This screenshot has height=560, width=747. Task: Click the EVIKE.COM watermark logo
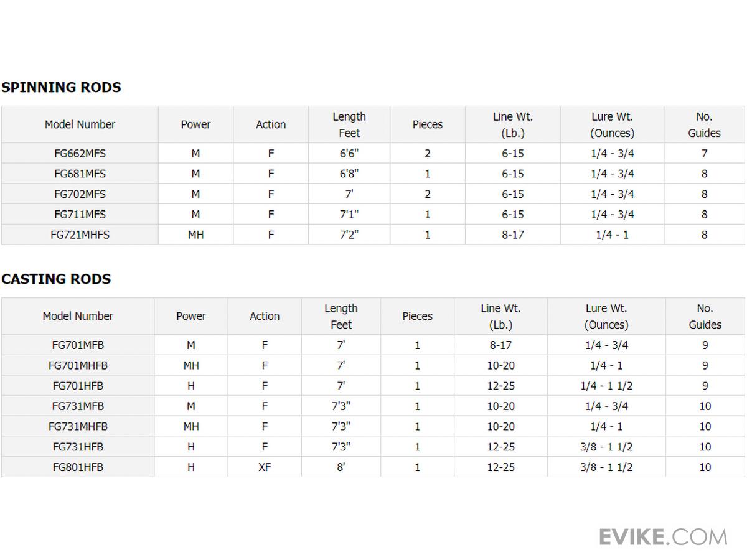tap(663, 536)
